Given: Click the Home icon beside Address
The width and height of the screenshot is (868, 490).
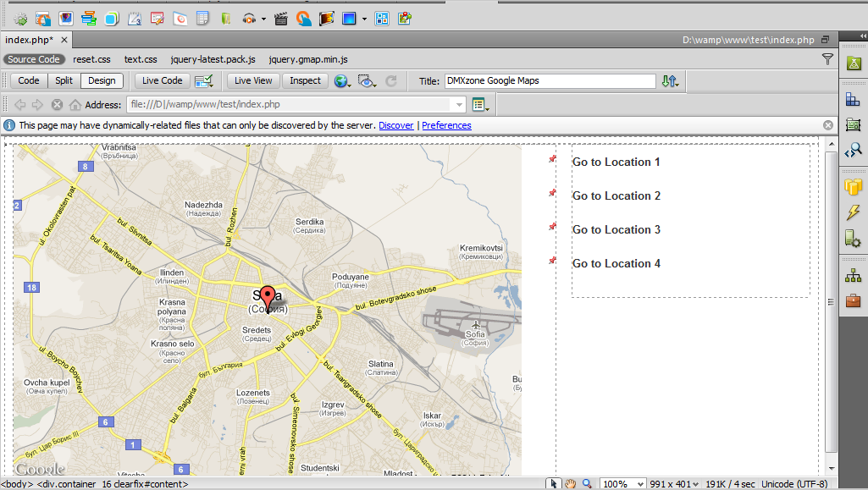Looking at the screenshot, I should pos(75,105).
